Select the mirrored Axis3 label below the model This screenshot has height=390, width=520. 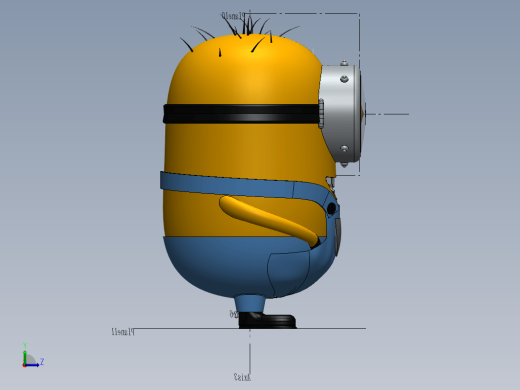tap(242, 377)
